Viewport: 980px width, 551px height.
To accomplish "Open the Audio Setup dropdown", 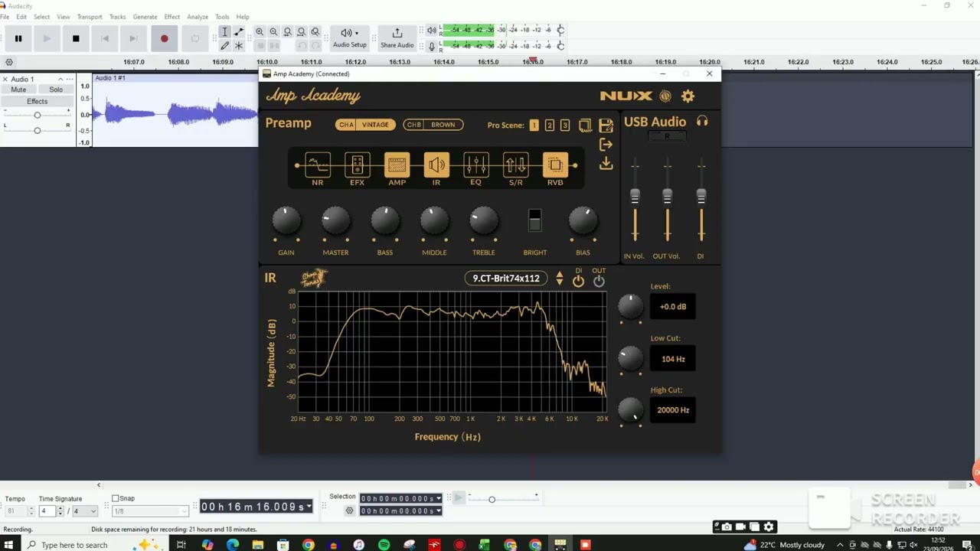I will pyautogui.click(x=350, y=37).
